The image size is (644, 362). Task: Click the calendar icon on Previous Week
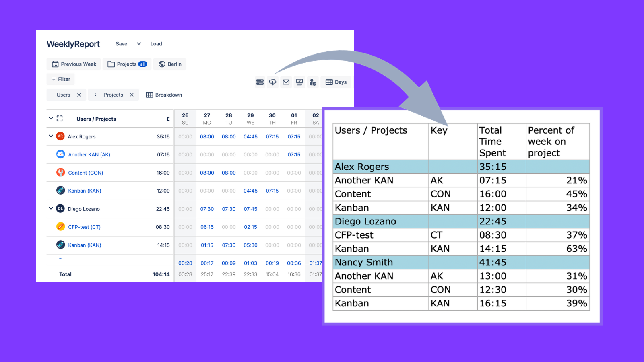[x=55, y=64]
